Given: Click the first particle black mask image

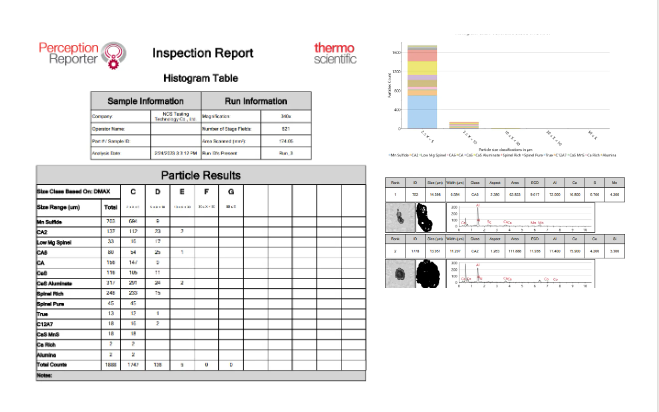Looking at the screenshot, I should pyautogui.click(x=423, y=215).
